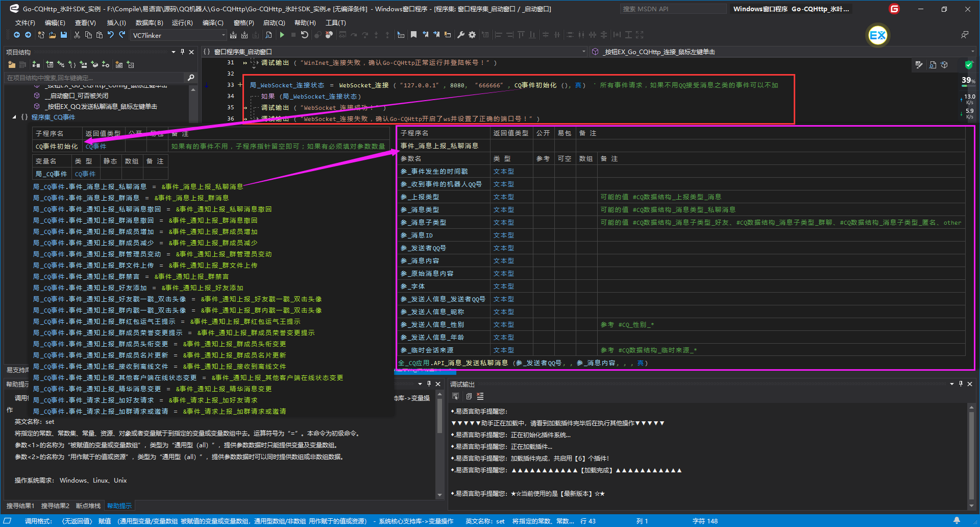Image resolution: width=980 pixels, height=527 pixels.
Task: Pin the help hint panel
Action: pos(429,384)
